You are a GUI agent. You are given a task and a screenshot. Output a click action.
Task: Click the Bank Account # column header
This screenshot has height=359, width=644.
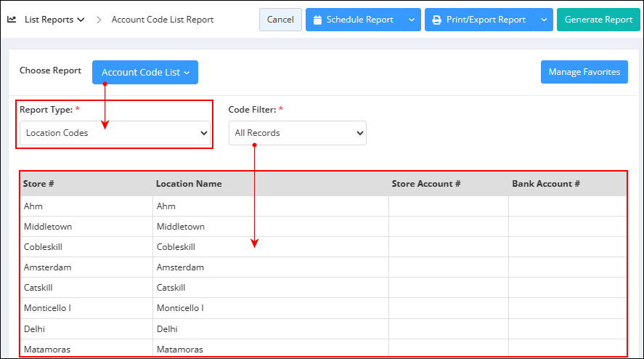546,184
